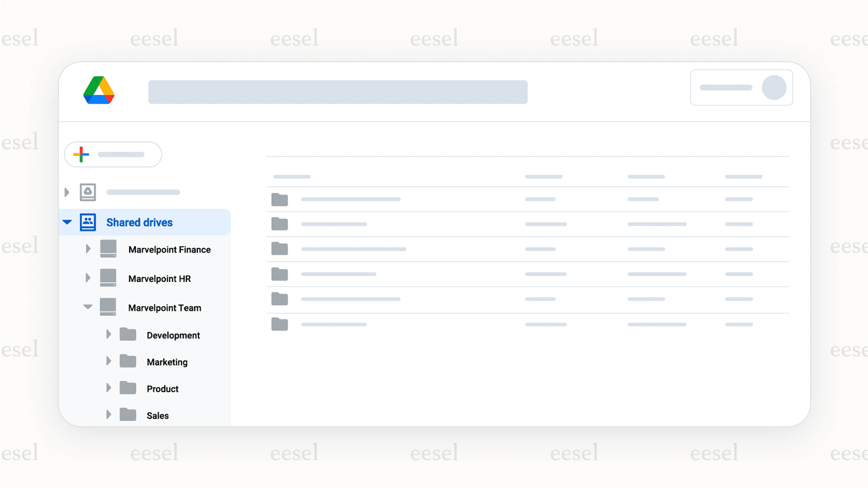Select the Marvelpoint Team drive label

point(165,308)
